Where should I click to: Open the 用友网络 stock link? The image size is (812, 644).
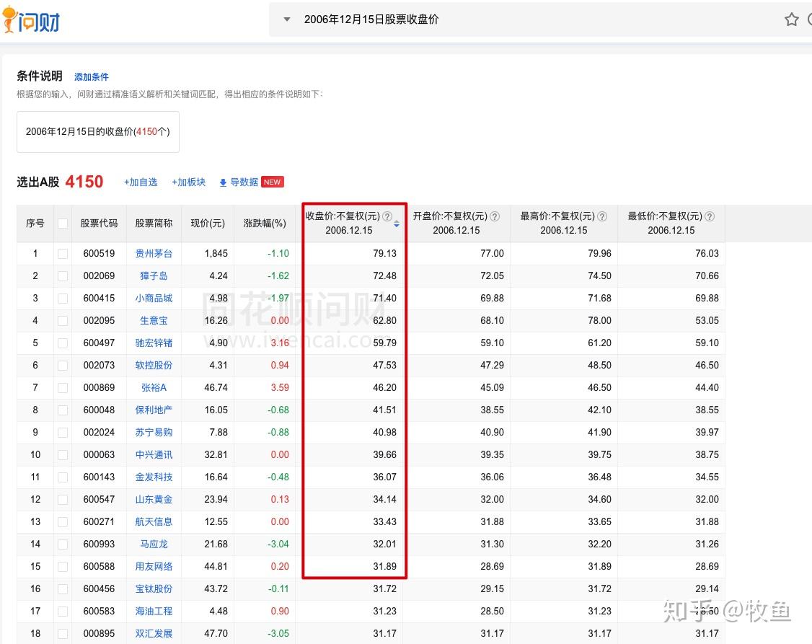coord(154,566)
